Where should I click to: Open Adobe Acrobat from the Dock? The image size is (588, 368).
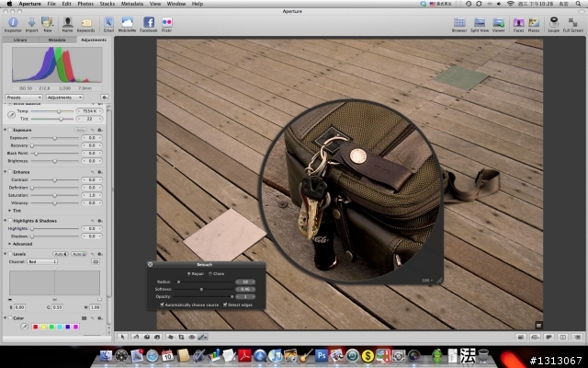[244, 355]
